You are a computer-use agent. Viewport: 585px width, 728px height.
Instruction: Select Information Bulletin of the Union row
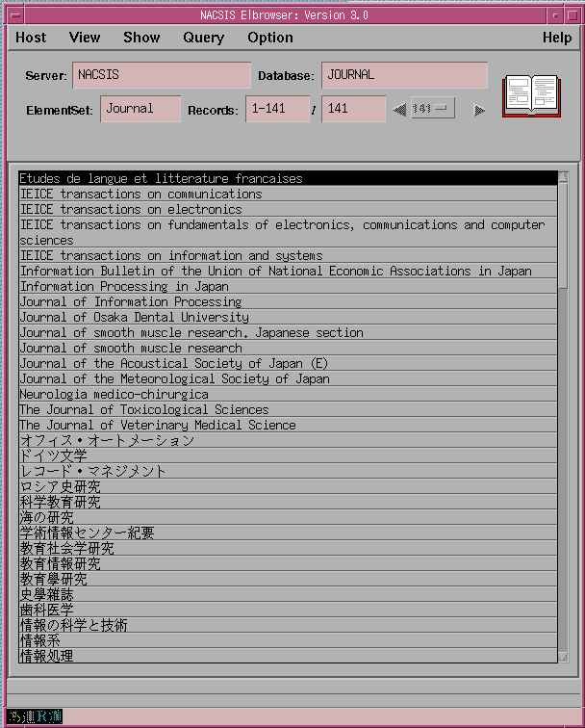[288, 271]
